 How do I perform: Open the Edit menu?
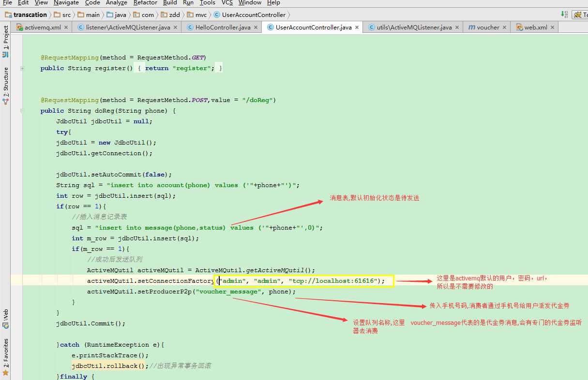coord(23,2)
